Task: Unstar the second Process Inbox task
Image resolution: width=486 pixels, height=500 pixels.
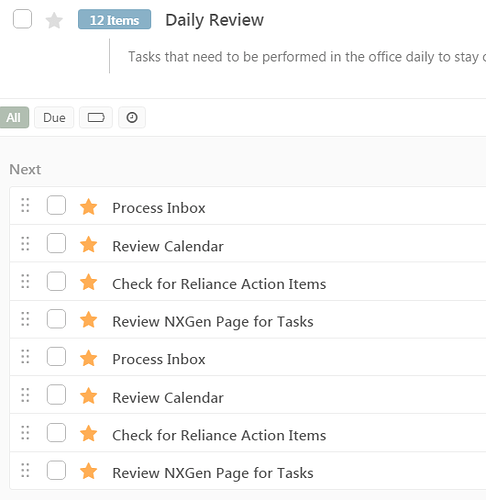Action: [x=88, y=358]
